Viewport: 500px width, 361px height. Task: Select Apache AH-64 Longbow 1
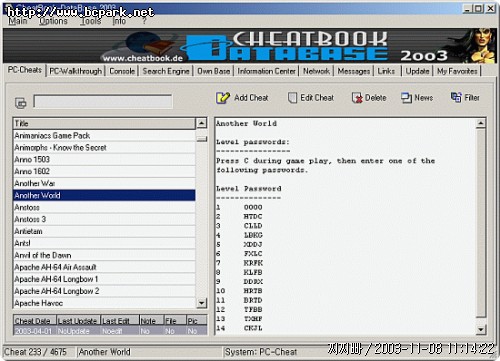(104, 279)
